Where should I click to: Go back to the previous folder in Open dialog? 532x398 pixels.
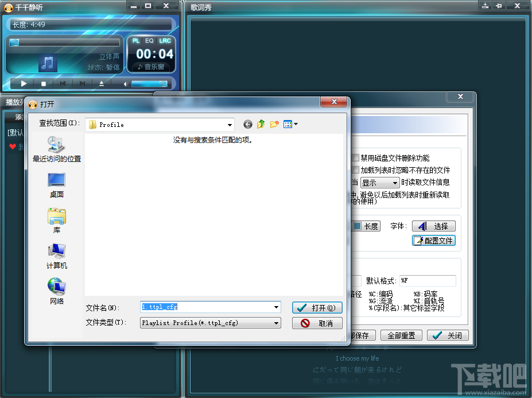coord(248,124)
